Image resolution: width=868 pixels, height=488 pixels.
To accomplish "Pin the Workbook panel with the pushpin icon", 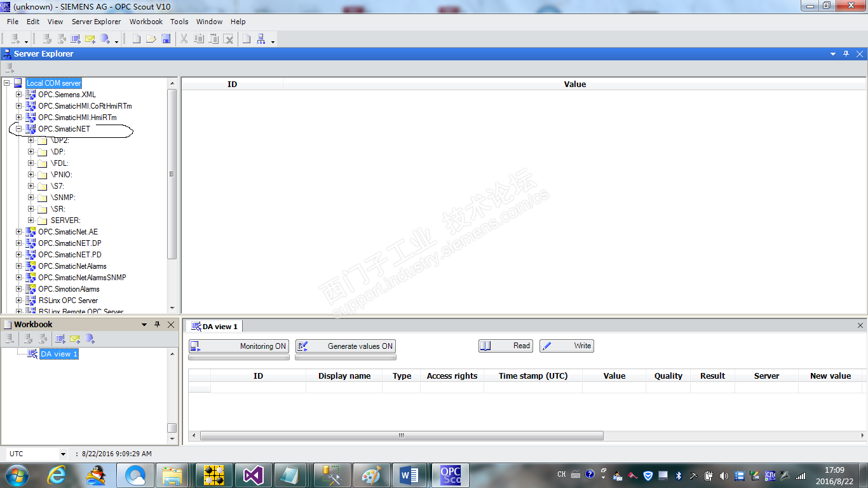I will (x=158, y=325).
